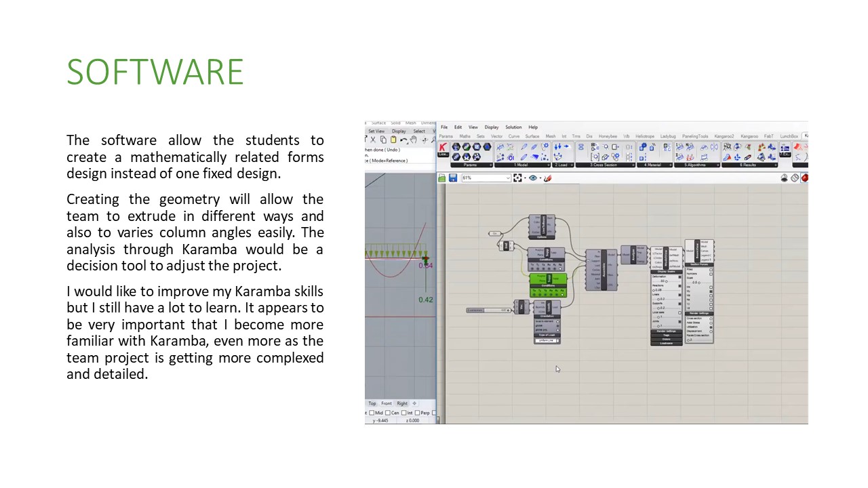The image size is (868, 488).
Task: Open the Ladybug component tab
Action: [x=668, y=136]
